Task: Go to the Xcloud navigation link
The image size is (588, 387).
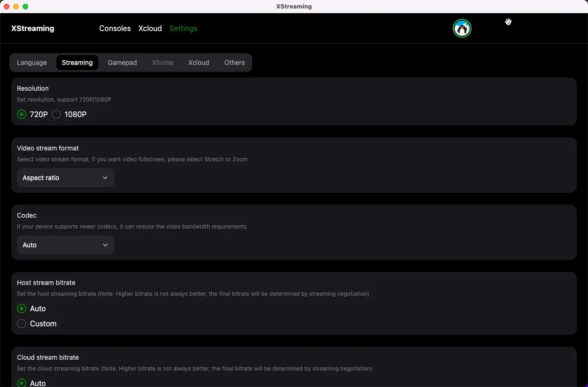Action: click(x=150, y=28)
